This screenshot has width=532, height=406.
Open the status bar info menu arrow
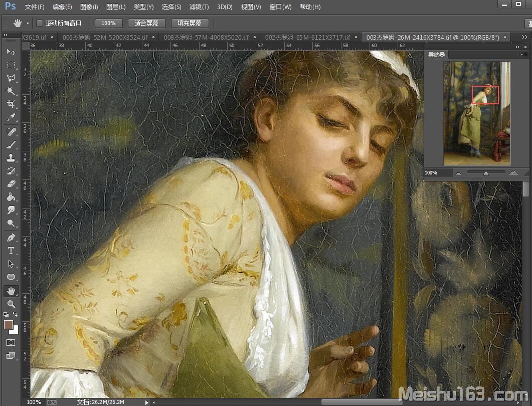click(146, 402)
